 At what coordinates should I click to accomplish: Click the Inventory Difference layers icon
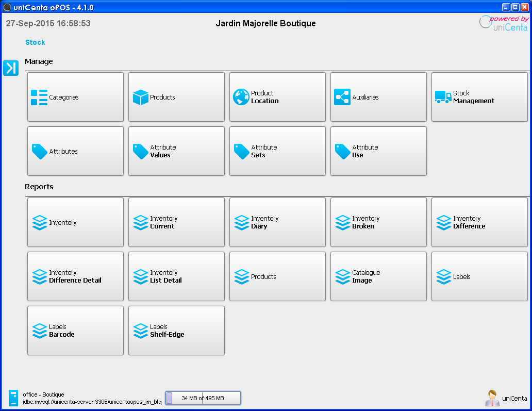pyautogui.click(x=443, y=223)
